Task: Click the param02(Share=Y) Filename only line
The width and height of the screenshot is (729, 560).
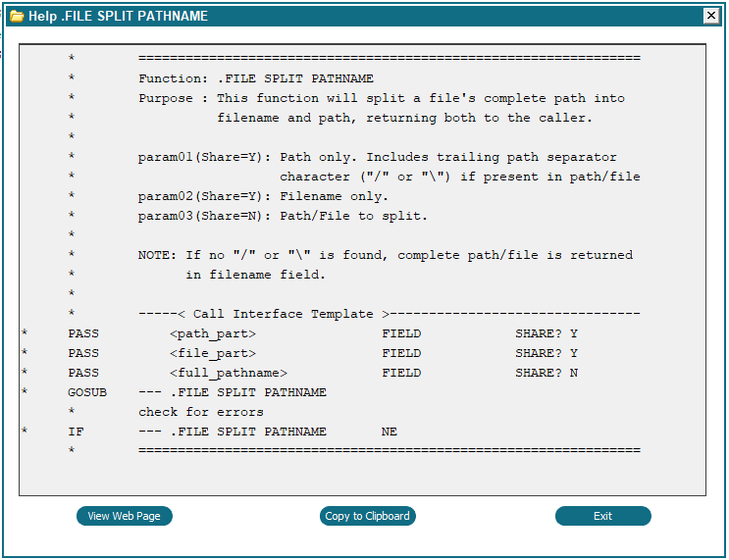Action: coord(263,196)
